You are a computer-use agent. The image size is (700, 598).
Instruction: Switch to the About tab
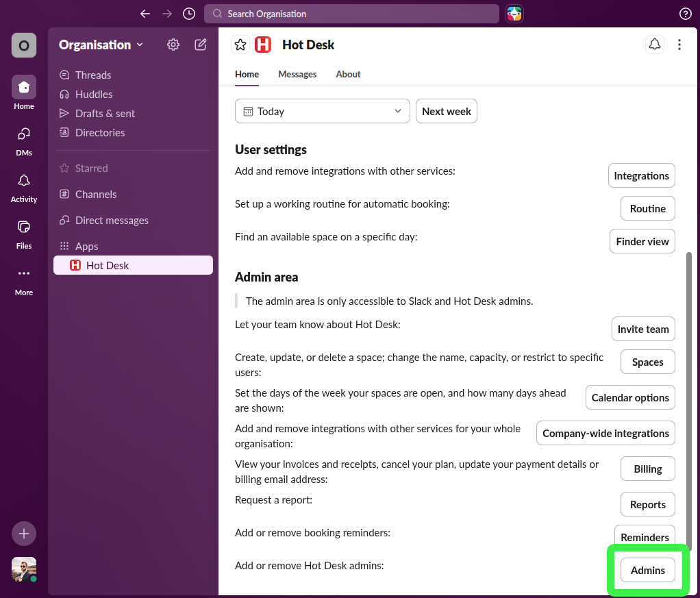point(348,74)
